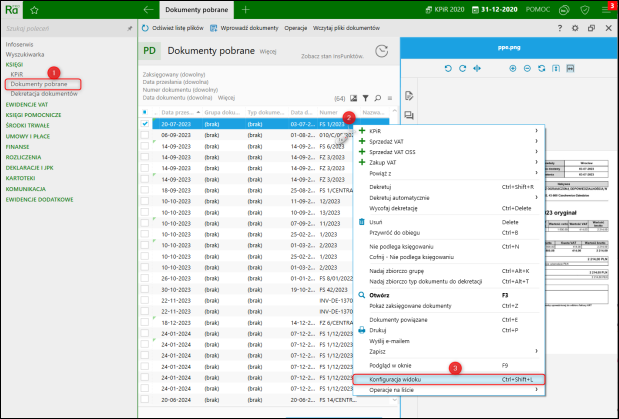Click the filter funnel icon above table
Viewport: 619px width, 419px height.
pyautogui.click(x=366, y=98)
